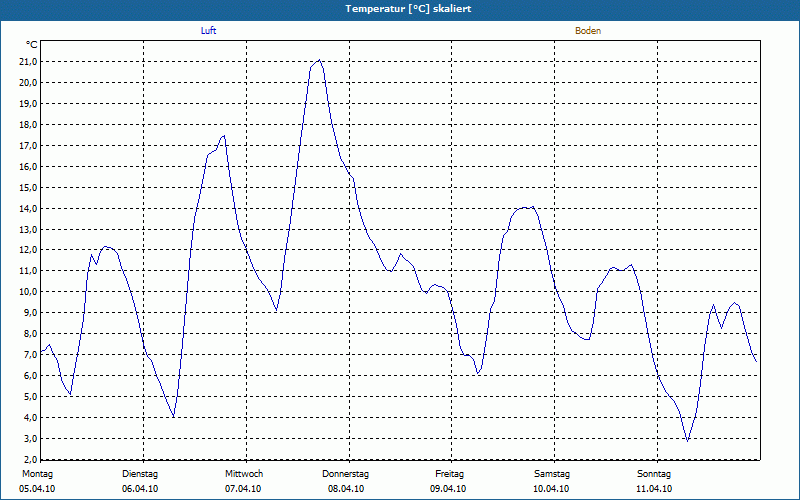Screen dimensions: 800x500
Task: Click the °C axis unit label
Action: pos(32,45)
